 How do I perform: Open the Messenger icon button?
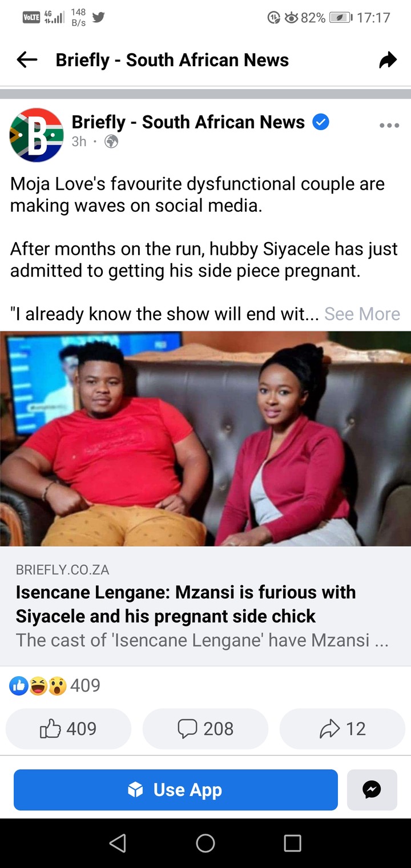pyautogui.click(x=372, y=790)
